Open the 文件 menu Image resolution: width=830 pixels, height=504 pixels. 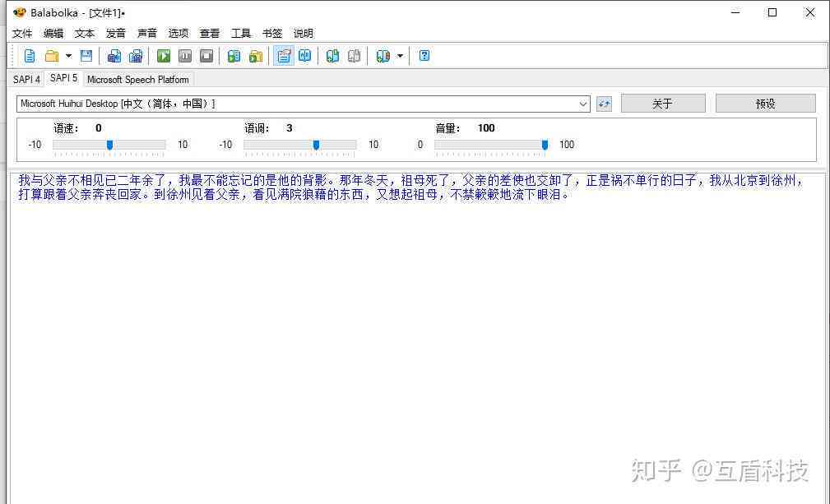tap(22, 34)
